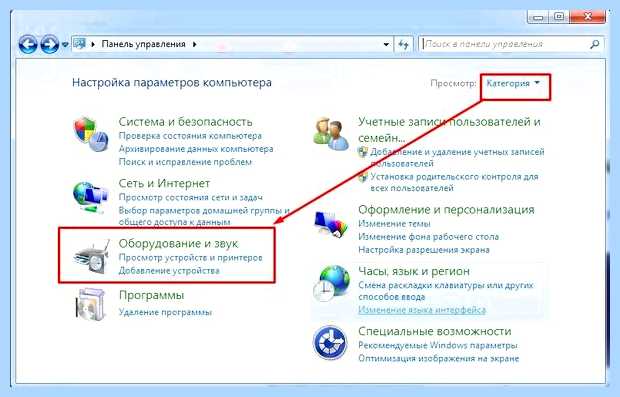Image resolution: width=620 pixels, height=397 pixels.
Task: Open 'Смена раскладки клавиатуры' link
Action: (x=446, y=291)
